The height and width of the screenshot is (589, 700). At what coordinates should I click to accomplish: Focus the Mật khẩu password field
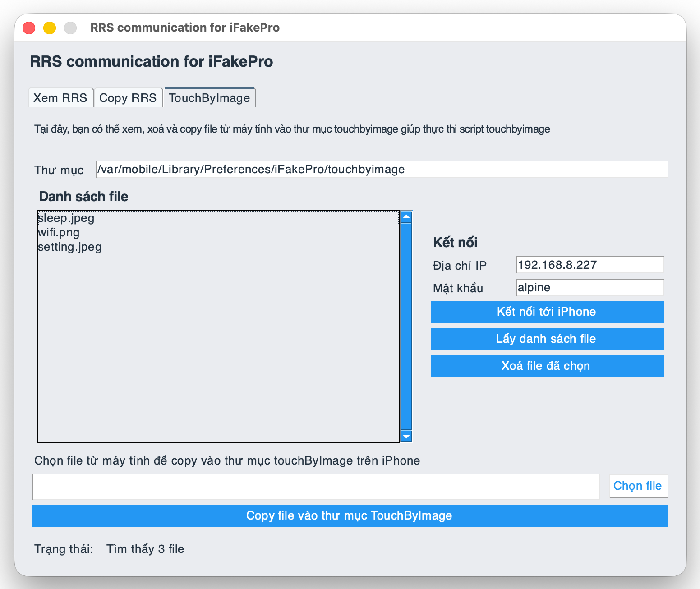[589, 287]
